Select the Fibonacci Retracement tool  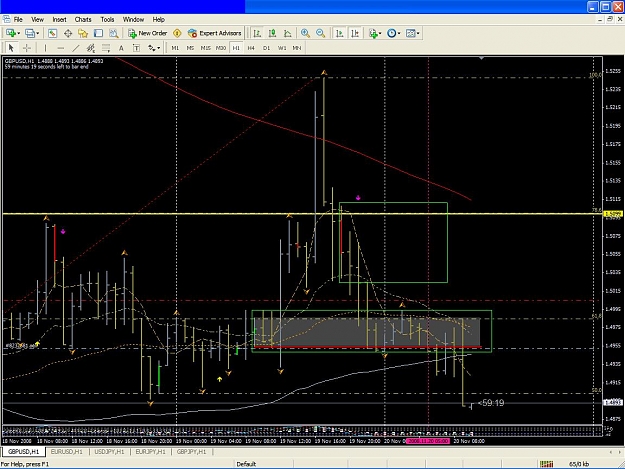pos(106,48)
